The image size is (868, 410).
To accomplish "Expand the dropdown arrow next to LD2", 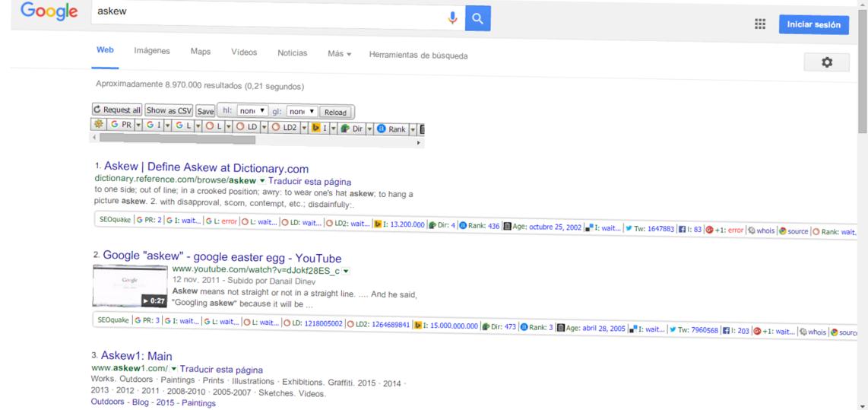I will (x=303, y=128).
